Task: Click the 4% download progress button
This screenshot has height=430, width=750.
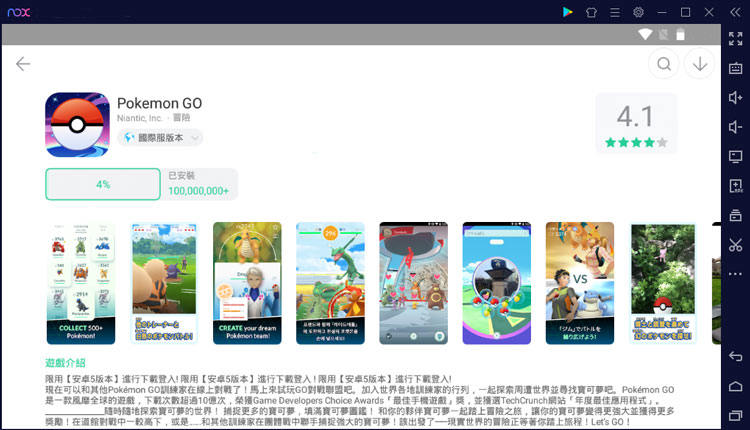Action: [x=103, y=184]
